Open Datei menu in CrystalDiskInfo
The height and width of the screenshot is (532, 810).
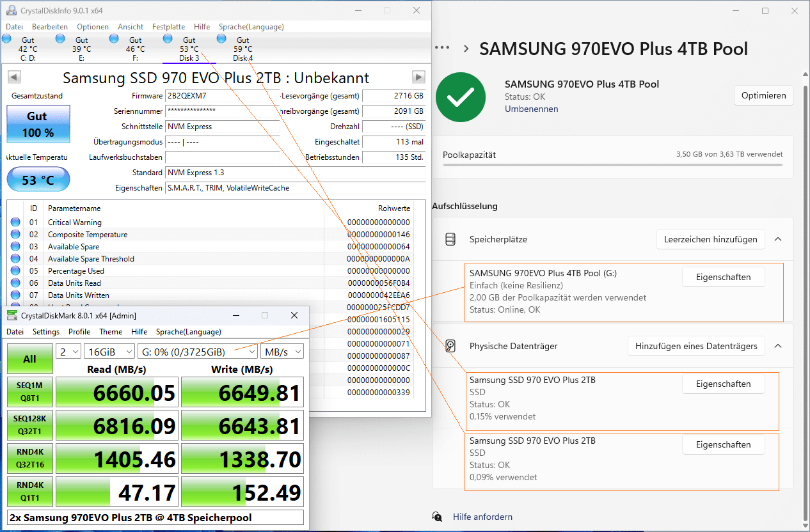coord(14,27)
